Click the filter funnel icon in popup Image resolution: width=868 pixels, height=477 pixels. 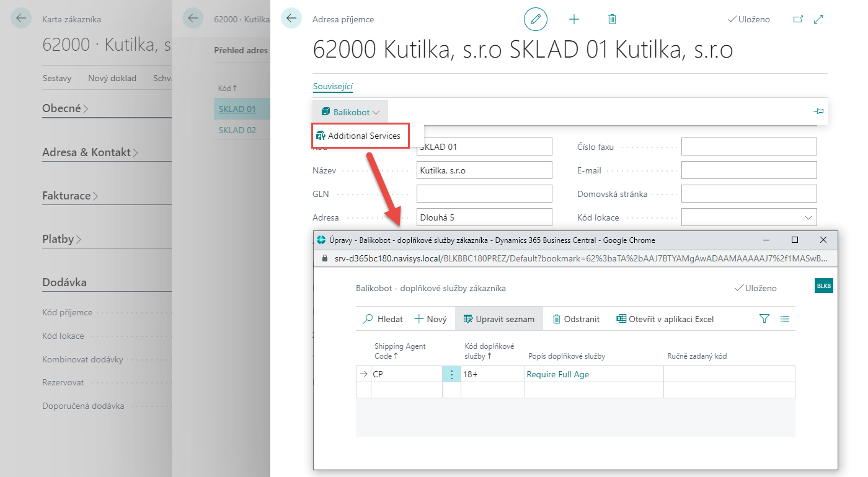point(764,319)
